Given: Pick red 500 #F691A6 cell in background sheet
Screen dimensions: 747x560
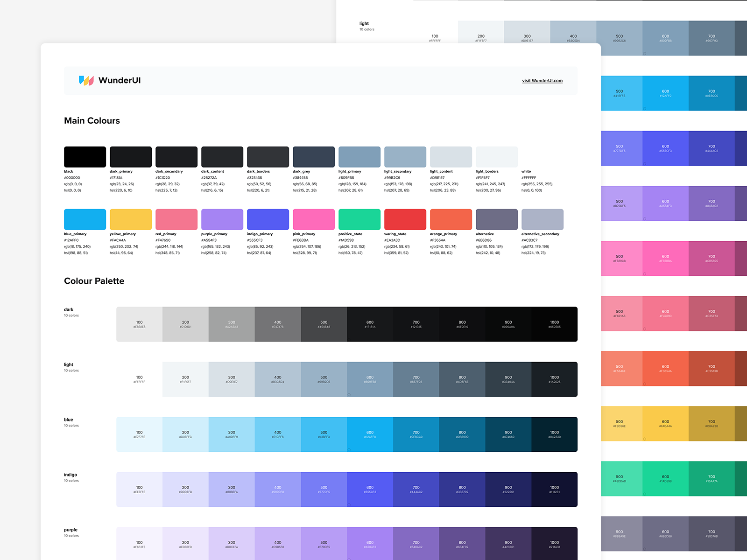Looking at the screenshot, I should pos(621,314).
